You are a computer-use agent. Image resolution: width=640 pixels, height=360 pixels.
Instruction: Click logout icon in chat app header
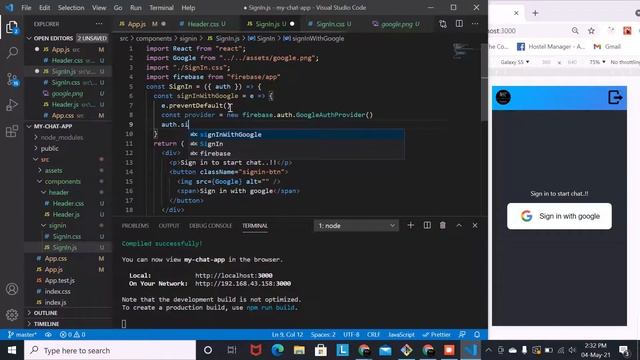(615, 97)
